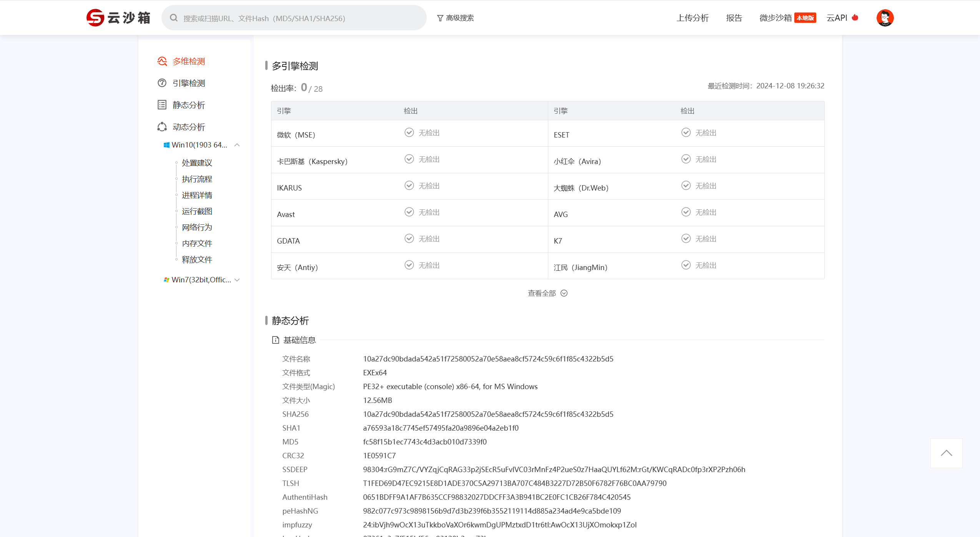Click the Avast row check-circle icon
Viewport: 980px width, 537px height.
tap(409, 212)
